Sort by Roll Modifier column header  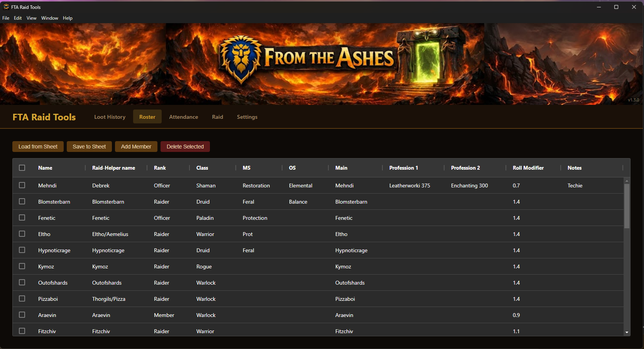coord(528,168)
